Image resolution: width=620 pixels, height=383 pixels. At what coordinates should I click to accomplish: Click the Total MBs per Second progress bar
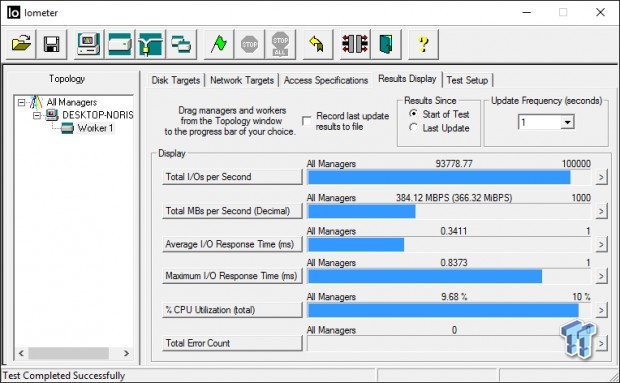coord(450,211)
